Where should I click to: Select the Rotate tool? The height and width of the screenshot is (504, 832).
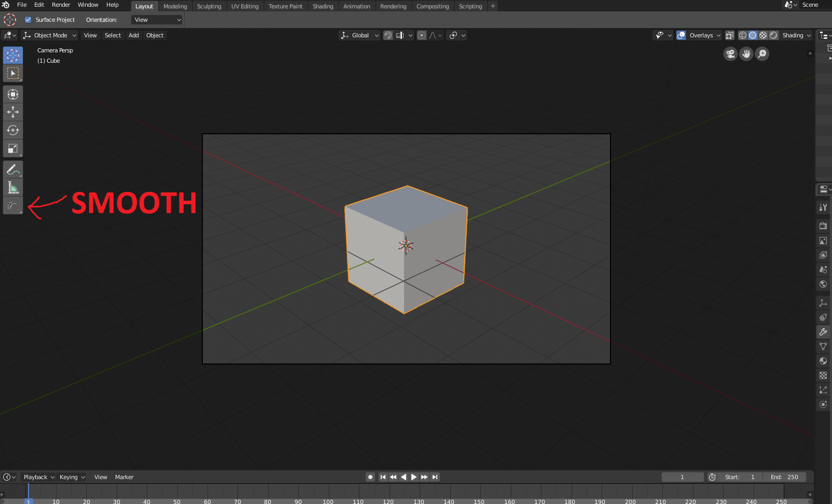pos(13,130)
